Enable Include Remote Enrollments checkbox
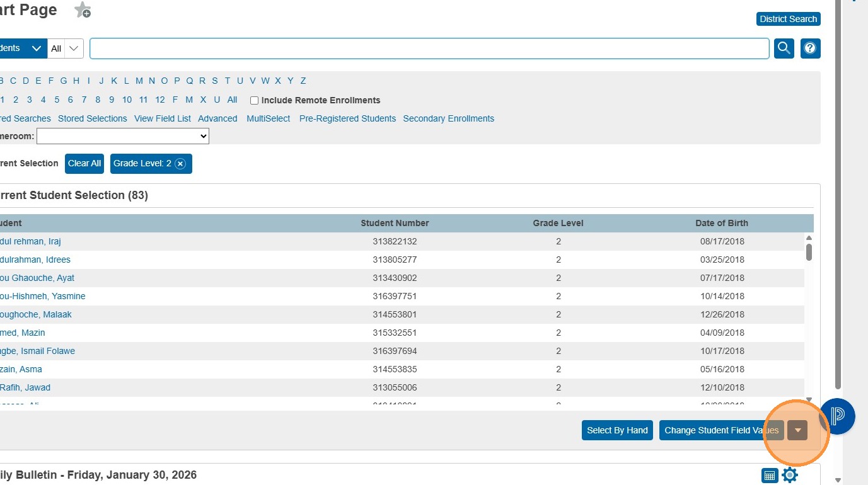 click(x=255, y=100)
